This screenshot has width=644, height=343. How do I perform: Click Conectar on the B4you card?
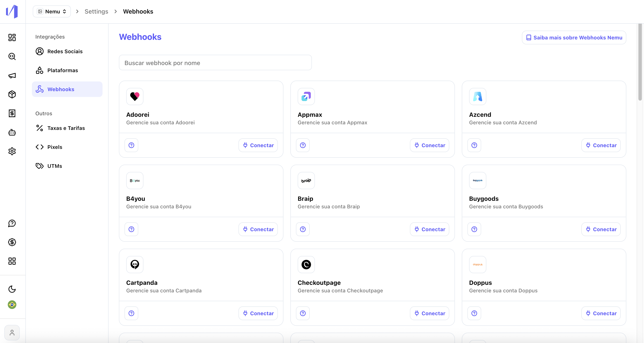(x=258, y=229)
